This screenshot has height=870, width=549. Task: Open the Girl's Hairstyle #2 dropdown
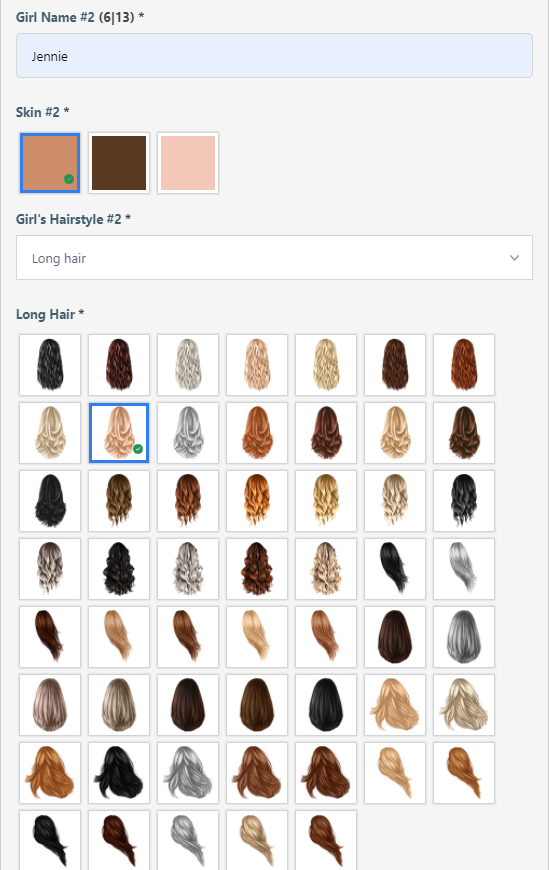click(x=274, y=257)
